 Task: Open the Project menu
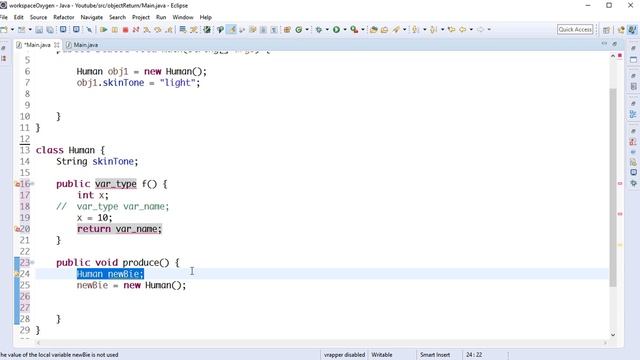(x=141, y=17)
